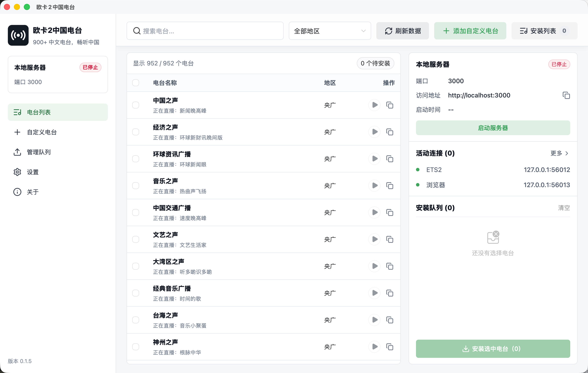Focus the 搜索电台 search field
Viewport: 588px width, 373px height.
pos(205,31)
